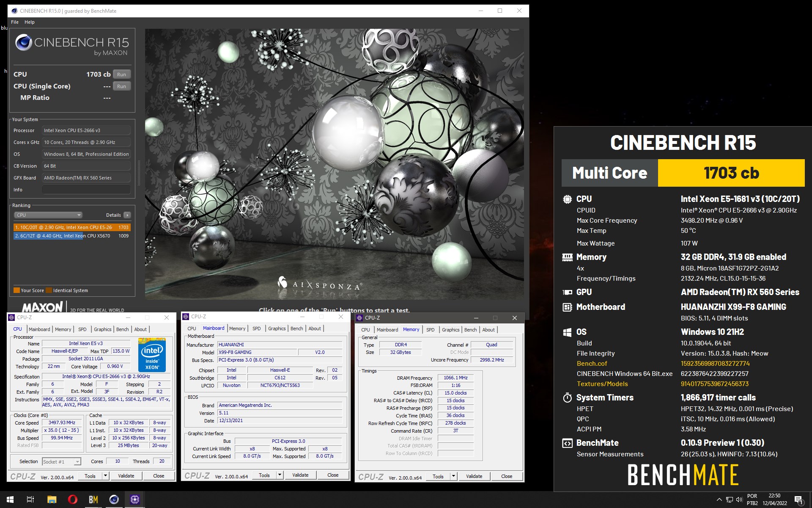
Task: Click the DRAM Frequency 1066.1 MHz value
Action: coord(455,378)
